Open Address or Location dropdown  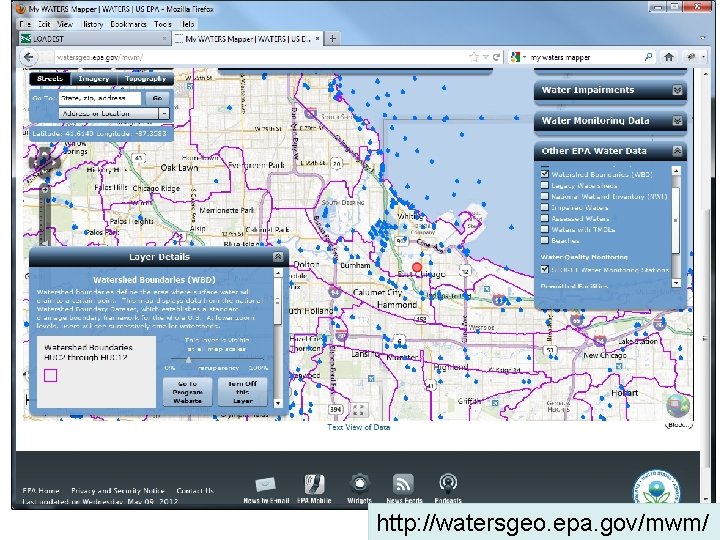tap(164, 113)
